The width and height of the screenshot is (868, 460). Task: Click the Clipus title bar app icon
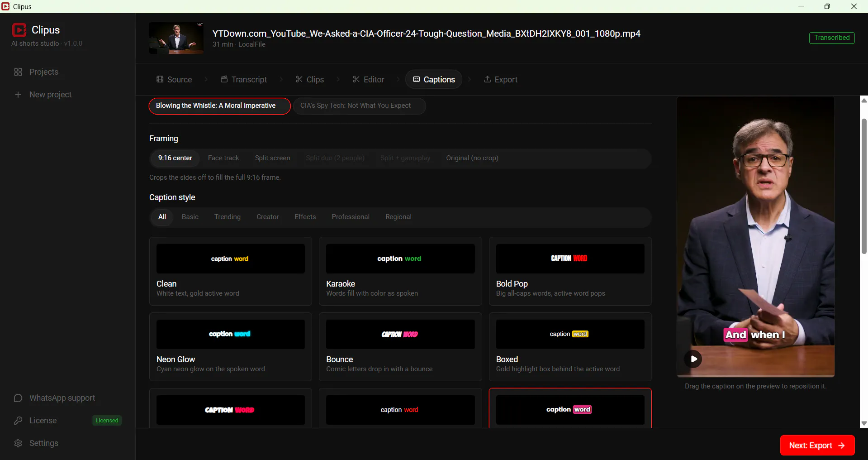tap(5, 6)
